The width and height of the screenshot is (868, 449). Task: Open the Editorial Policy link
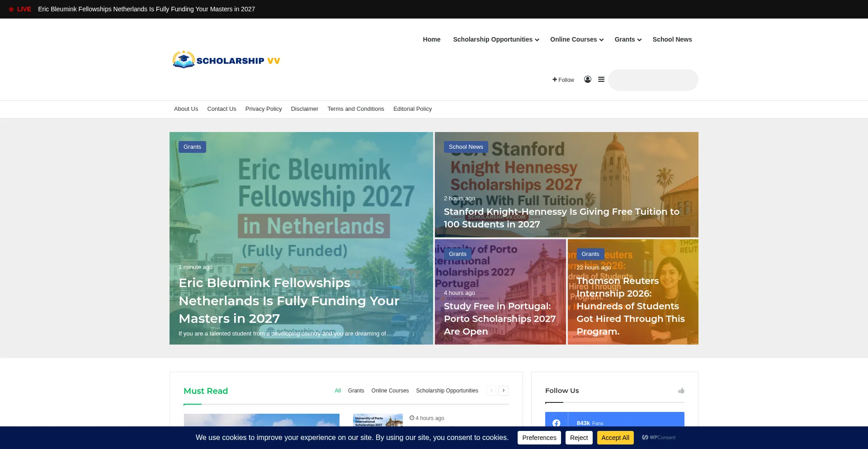[x=412, y=109]
